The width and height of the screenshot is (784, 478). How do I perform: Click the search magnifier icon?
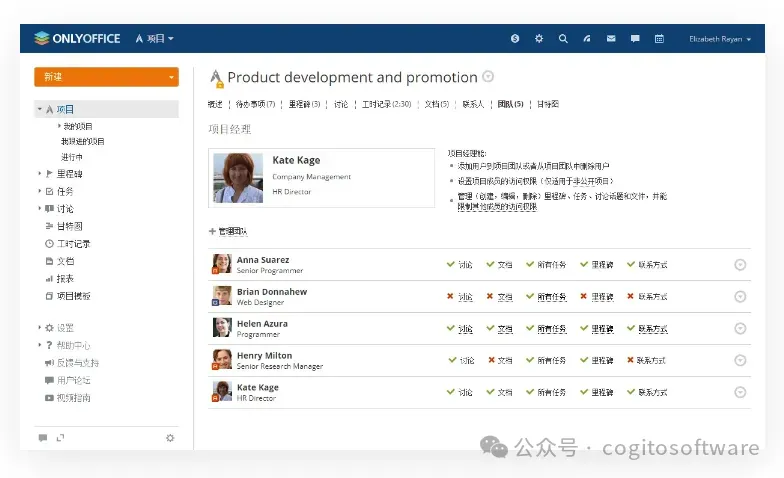tap(563, 39)
